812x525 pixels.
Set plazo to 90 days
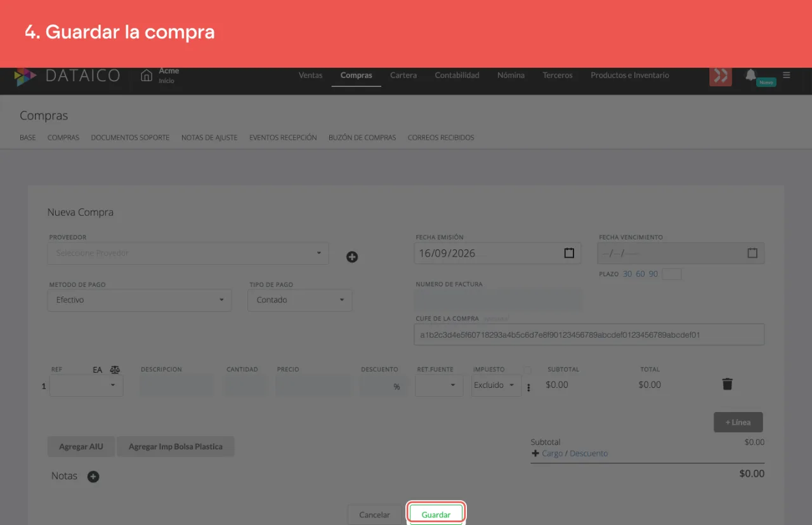tap(653, 274)
